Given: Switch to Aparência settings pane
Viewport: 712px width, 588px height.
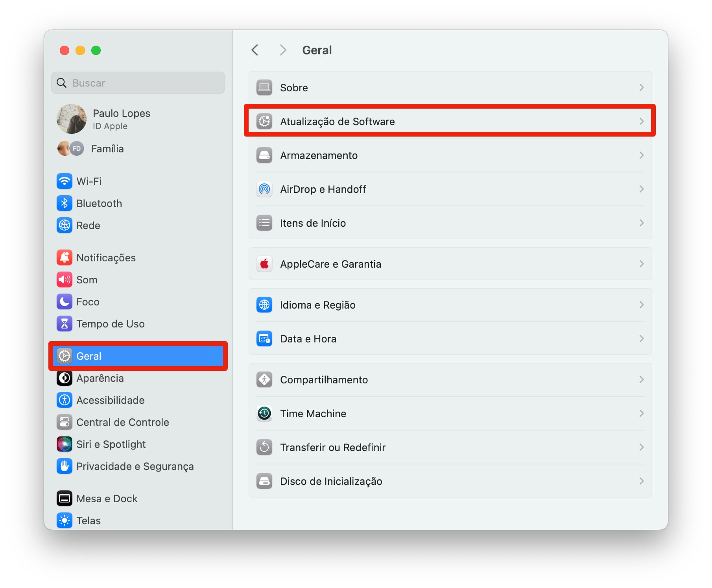Looking at the screenshot, I should pos(100,378).
